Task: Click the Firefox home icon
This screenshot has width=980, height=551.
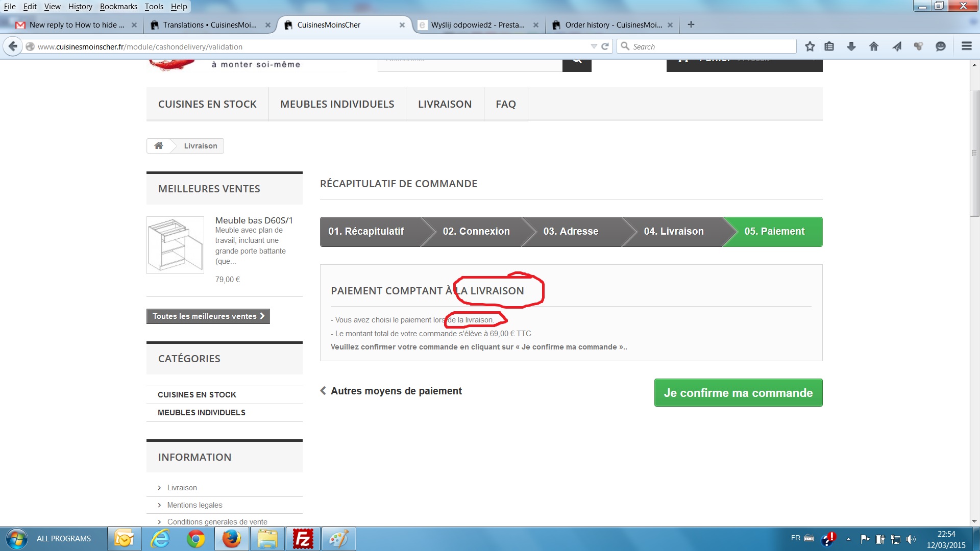Action: [x=873, y=46]
